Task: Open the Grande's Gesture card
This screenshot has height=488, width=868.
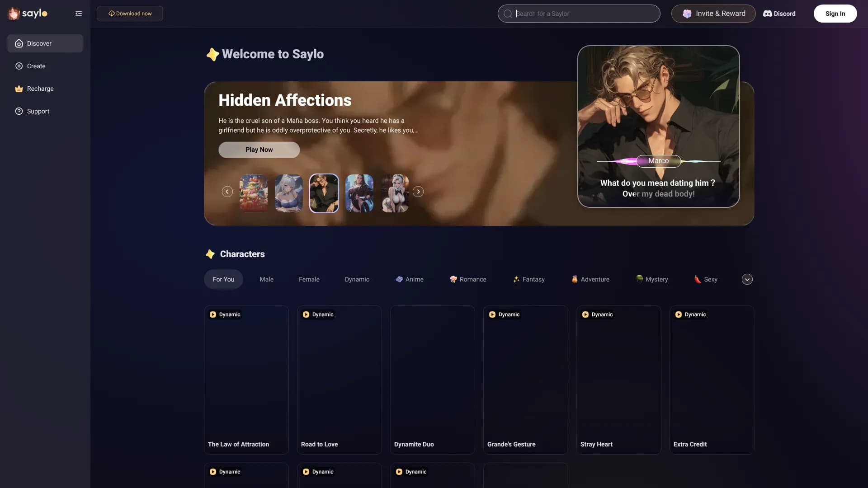Action: coord(526,380)
